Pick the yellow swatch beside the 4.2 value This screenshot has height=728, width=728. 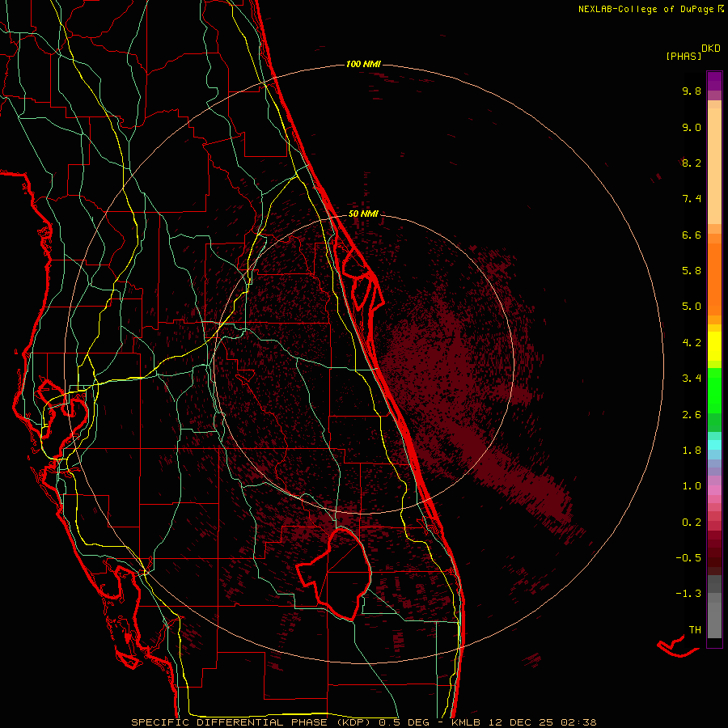click(714, 342)
